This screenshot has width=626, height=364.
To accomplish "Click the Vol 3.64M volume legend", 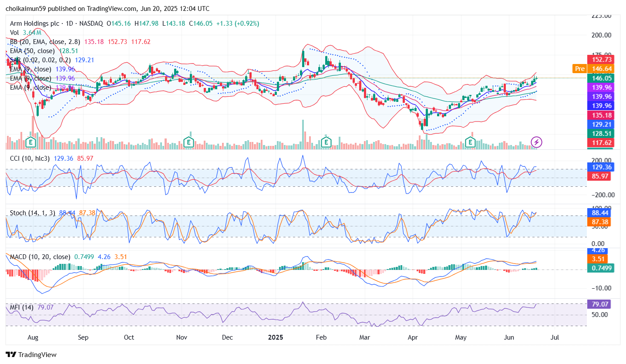I will coord(25,33).
